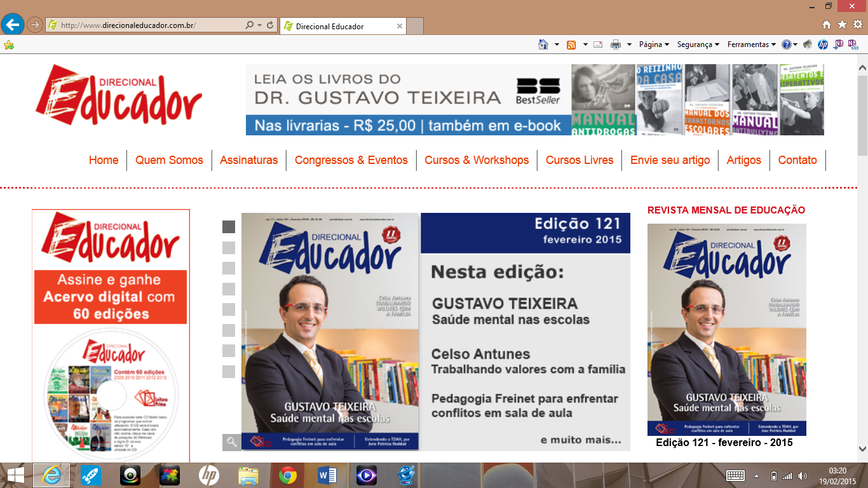The width and height of the screenshot is (868, 488).
Task: Show hidden tray icons arrow
Action: pyautogui.click(x=756, y=475)
